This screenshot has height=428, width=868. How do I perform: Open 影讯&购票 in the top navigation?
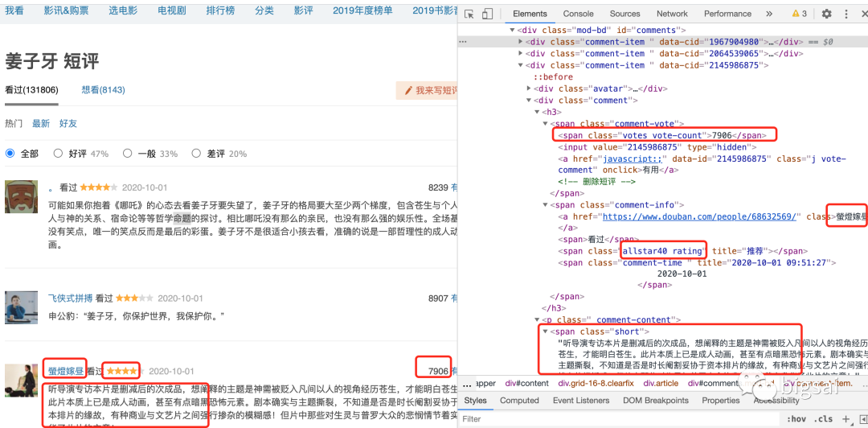point(66,10)
